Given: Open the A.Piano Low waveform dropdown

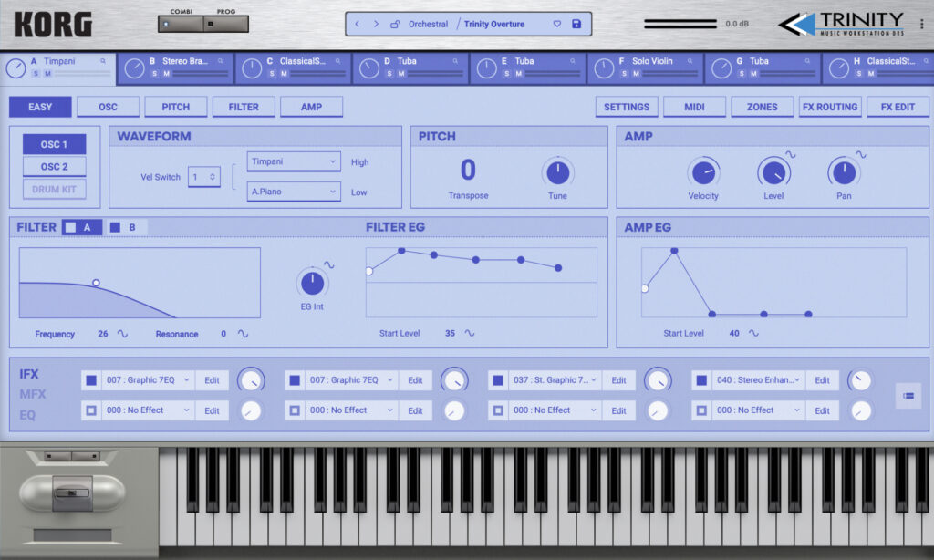Looking at the screenshot, I should pos(293,192).
